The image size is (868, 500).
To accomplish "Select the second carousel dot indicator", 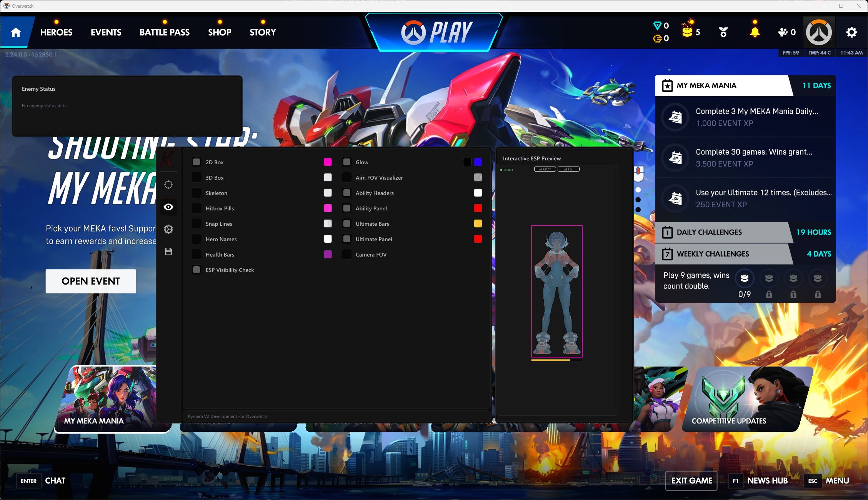I will (x=638, y=200).
